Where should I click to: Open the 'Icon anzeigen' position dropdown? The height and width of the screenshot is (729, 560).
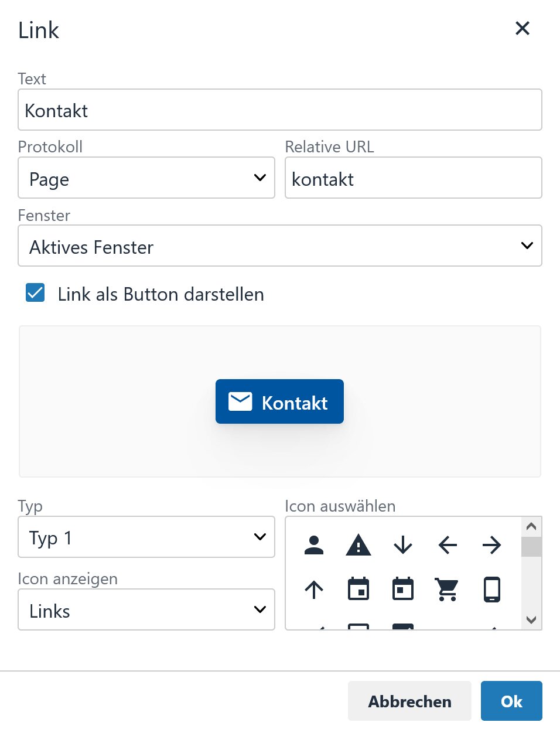click(146, 610)
